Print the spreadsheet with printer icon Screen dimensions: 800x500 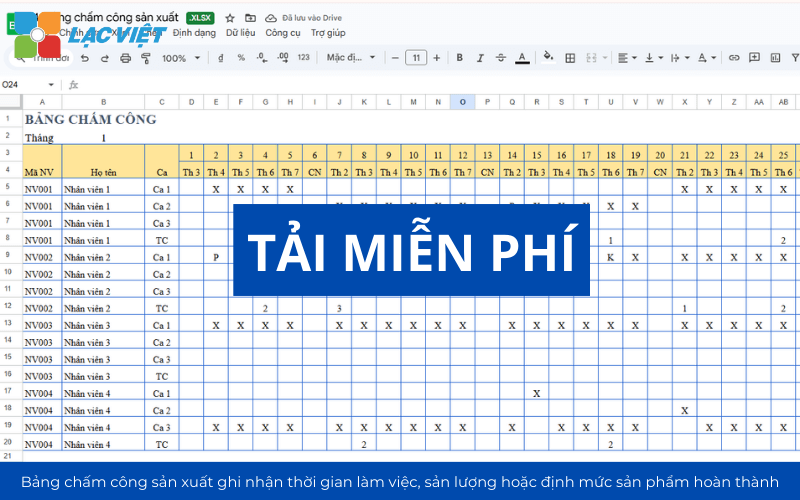tap(126, 58)
